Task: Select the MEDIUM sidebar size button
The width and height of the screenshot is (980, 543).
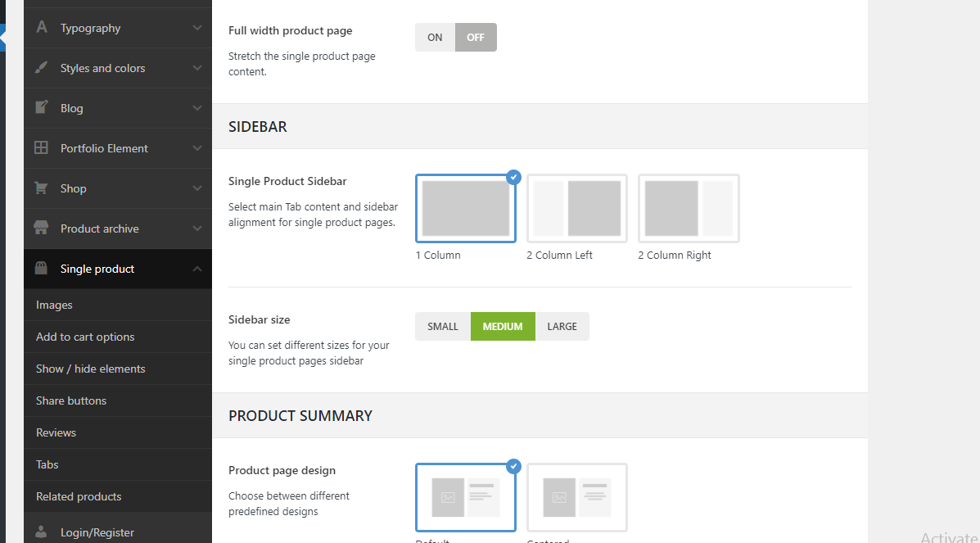Action: (x=503, y=327)
